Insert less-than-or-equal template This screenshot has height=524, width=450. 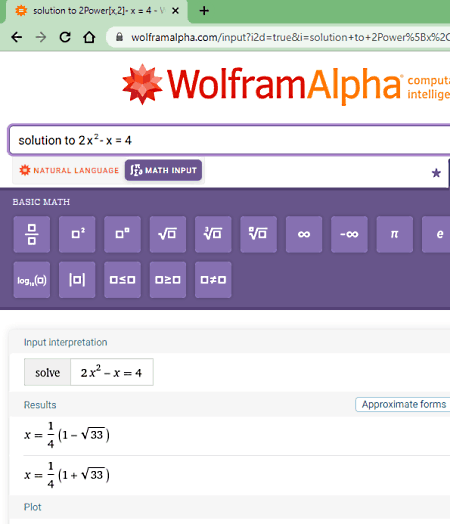click(122, 280)
